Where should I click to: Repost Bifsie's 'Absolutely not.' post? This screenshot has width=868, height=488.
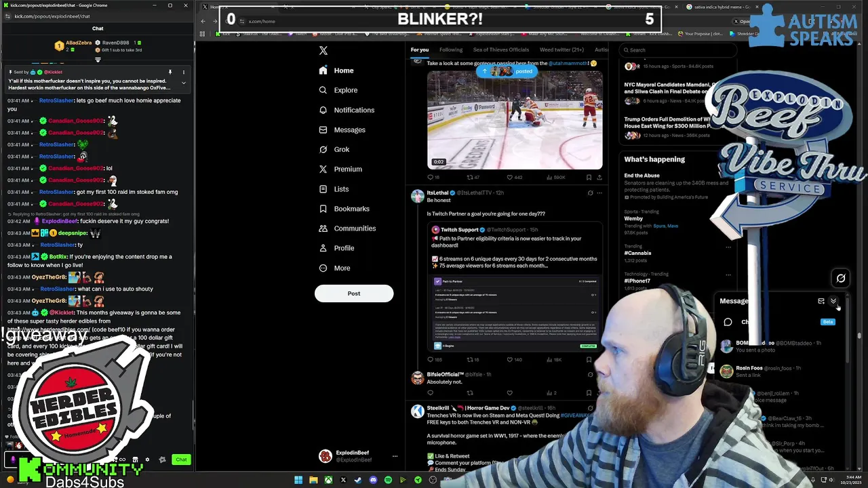pyautogui.click(x=470, y=393)
